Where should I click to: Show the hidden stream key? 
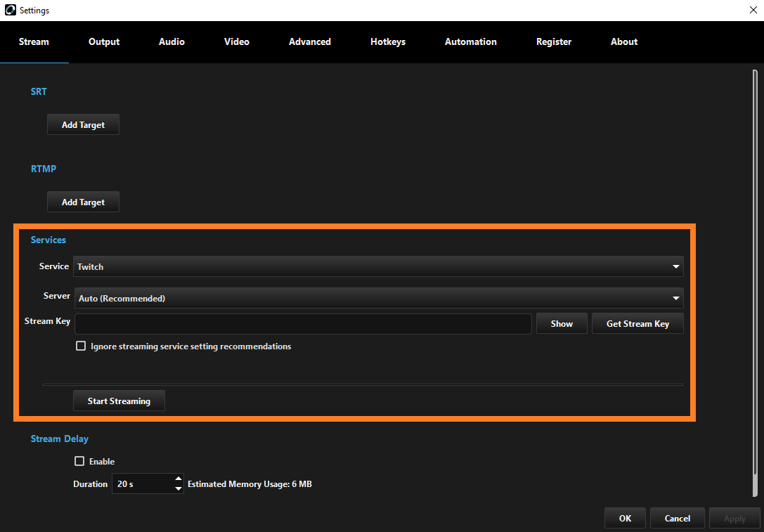click(562, 324)
